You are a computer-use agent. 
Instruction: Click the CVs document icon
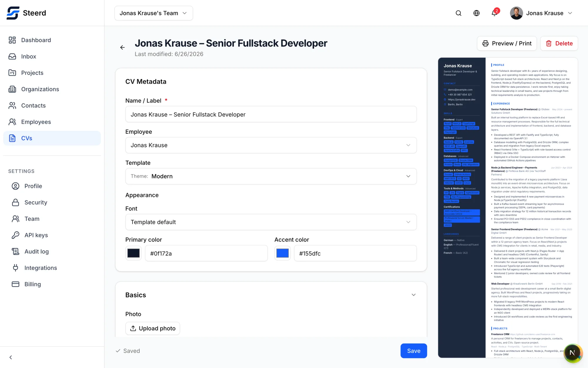(x=12, y=138)
